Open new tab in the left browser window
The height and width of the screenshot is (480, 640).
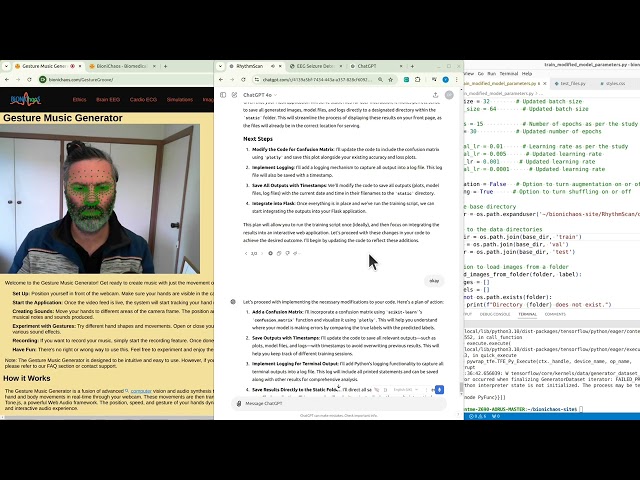point(165,66)
